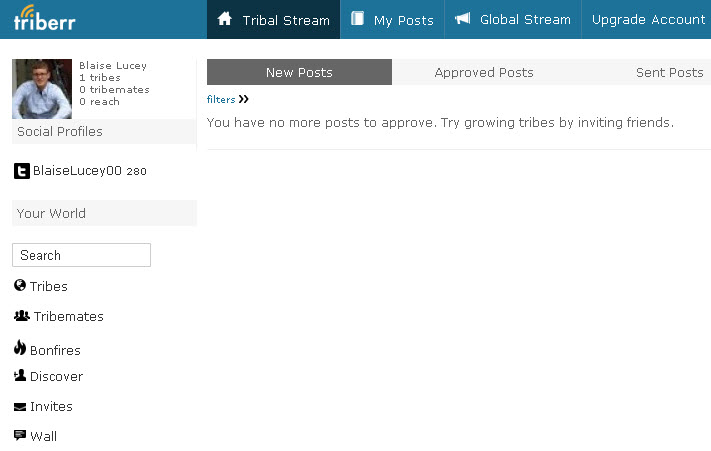The height and width of the screenshot is (451, 711).
Task: Click the Blaise Lucey profile photo
Action: 42,88
